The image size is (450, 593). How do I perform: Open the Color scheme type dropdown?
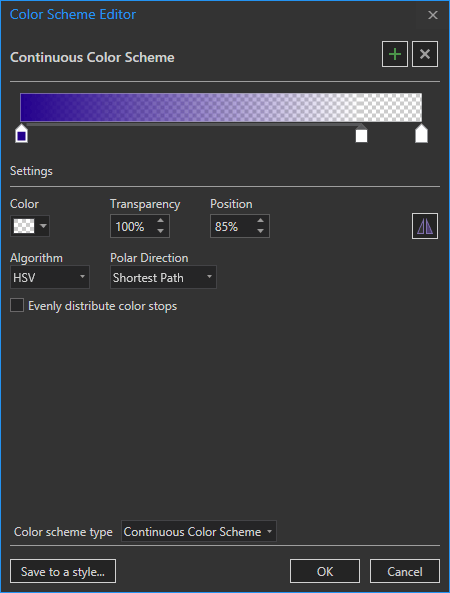[x=199, y=531]
